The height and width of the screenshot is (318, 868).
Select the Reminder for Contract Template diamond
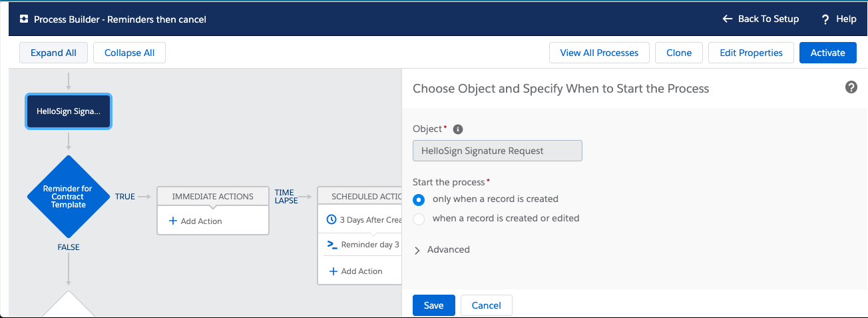[x=69, y=197]
